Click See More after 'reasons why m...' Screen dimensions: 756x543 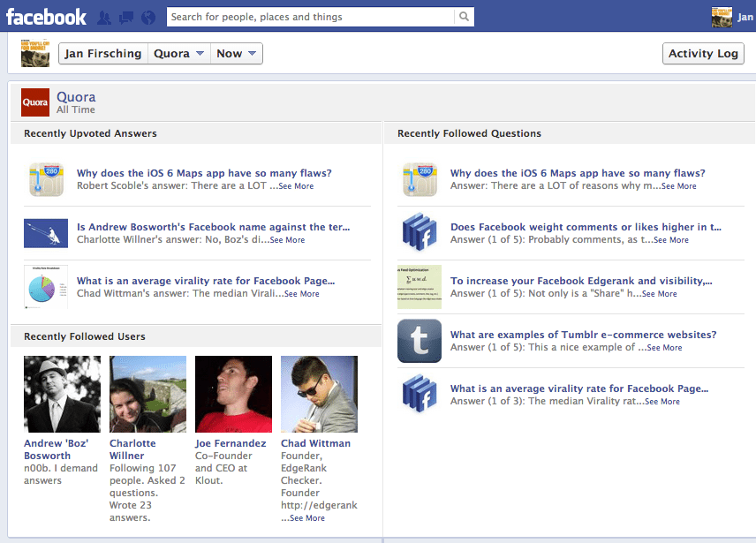(x=679, y=186)
